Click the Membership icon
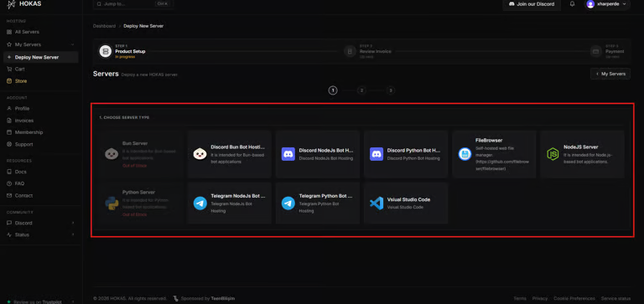Screen dimensions: 644x304 coord(9,132)
